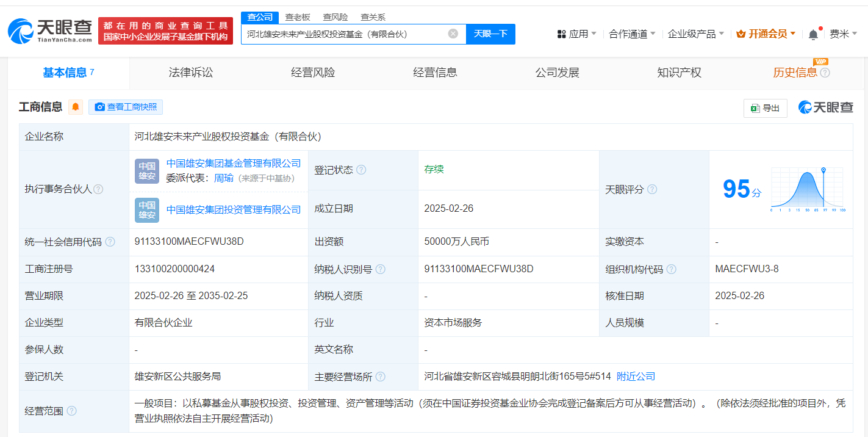Select the 查老板 search mode tab
The height and width of the screenshot is (437, 868).
[x=298, y=17]
